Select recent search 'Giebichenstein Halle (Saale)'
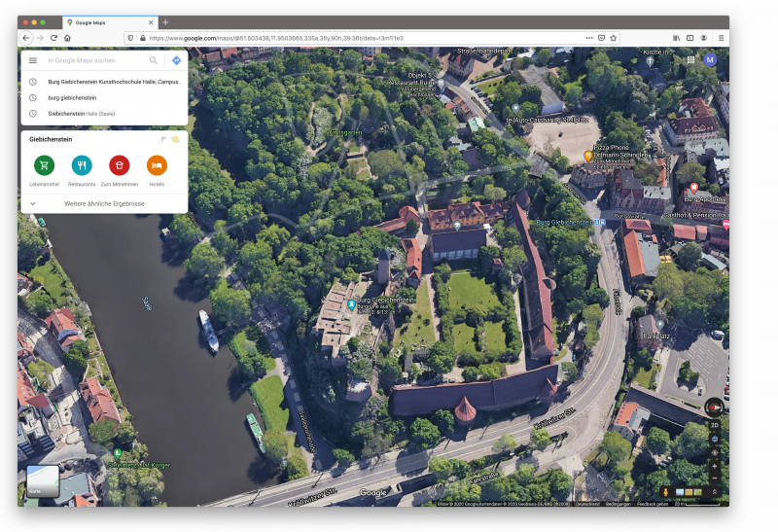The image size is (778, 532). pos(81,114)
